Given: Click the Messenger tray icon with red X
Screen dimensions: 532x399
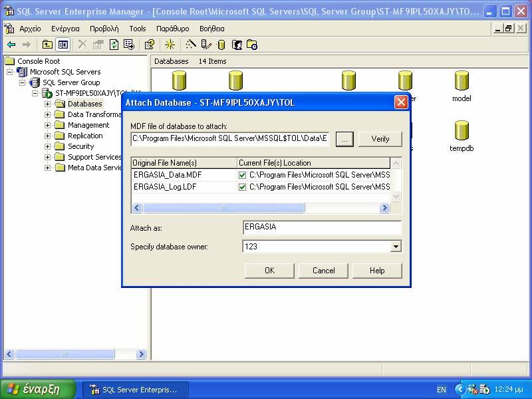Looking at the screenshot, I should pyautogui.click(x=472, y=389).
